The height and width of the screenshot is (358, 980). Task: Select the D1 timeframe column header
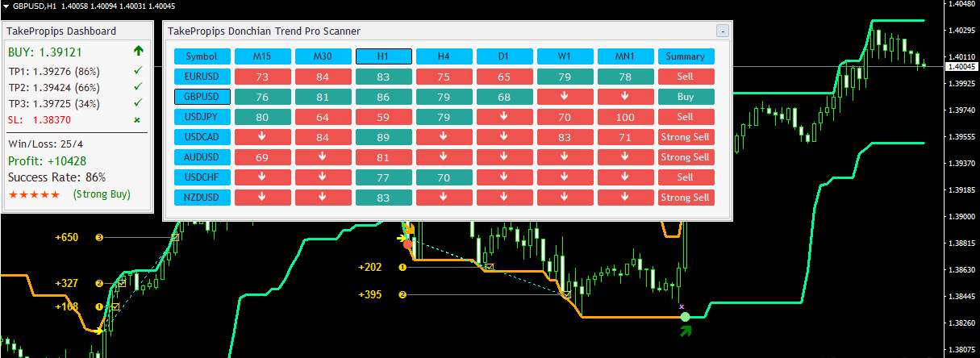coord(504,56)
